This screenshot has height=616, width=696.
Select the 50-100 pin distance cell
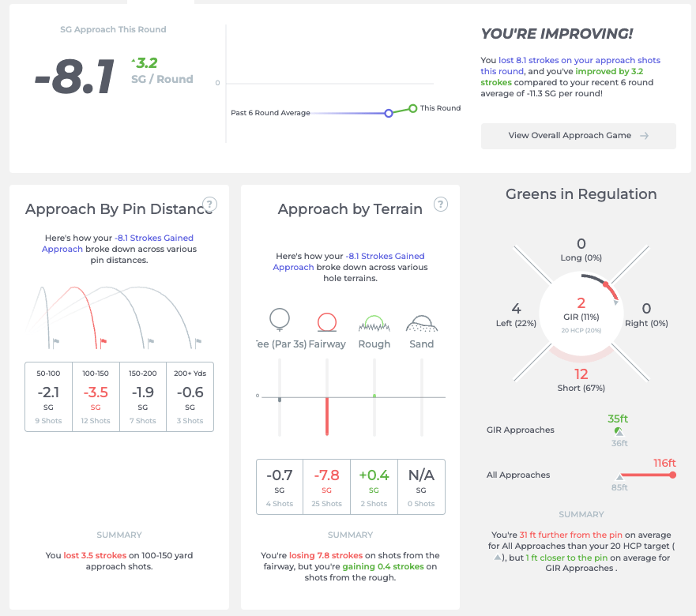(48, 396)
